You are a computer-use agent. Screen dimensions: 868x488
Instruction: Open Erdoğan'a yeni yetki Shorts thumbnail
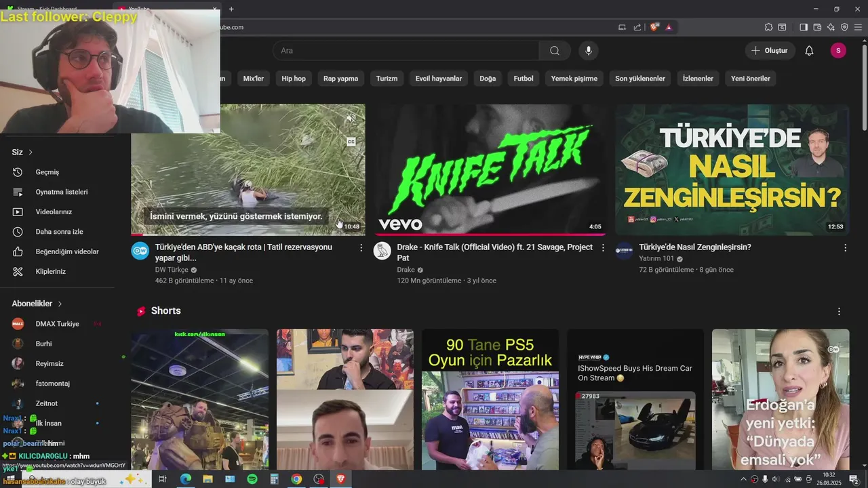coord(781,400)
